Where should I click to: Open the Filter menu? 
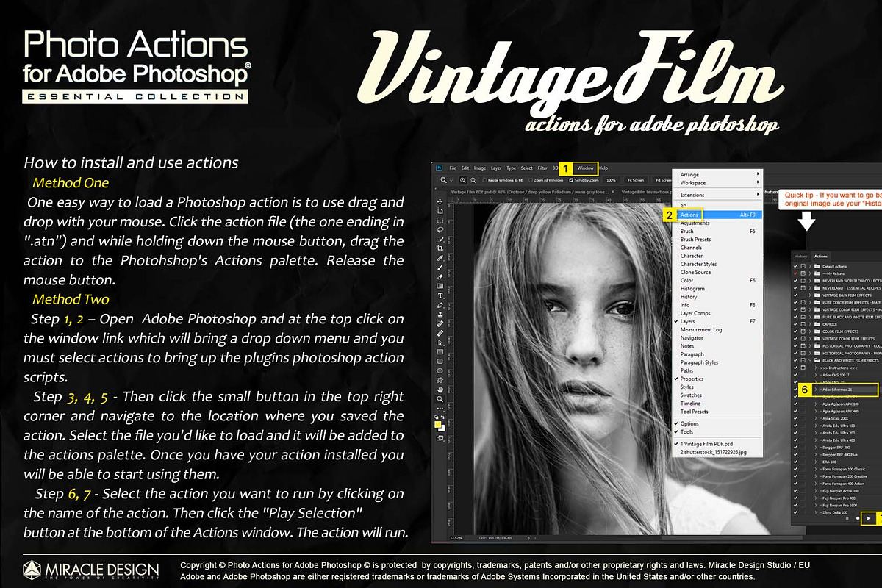point(542,168)
